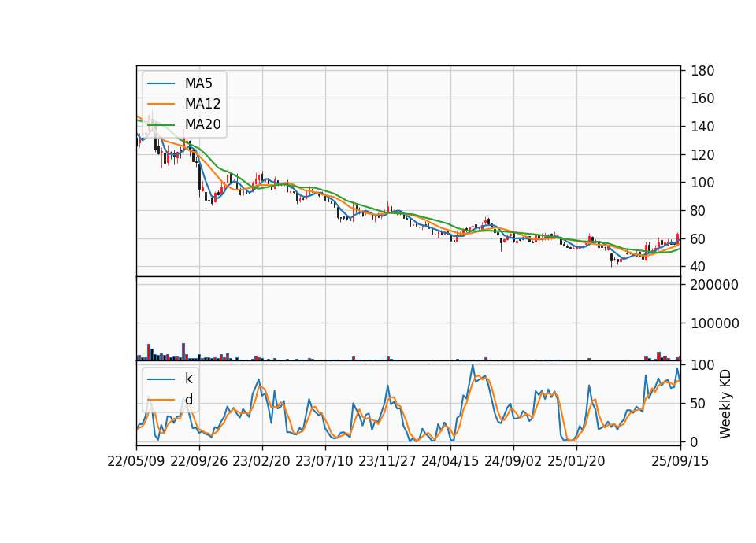Click the 200000 volume axis value
Image resolution: width=756 pixels, height=543 pixels.
pyautogui.click(x=714, y=285)
